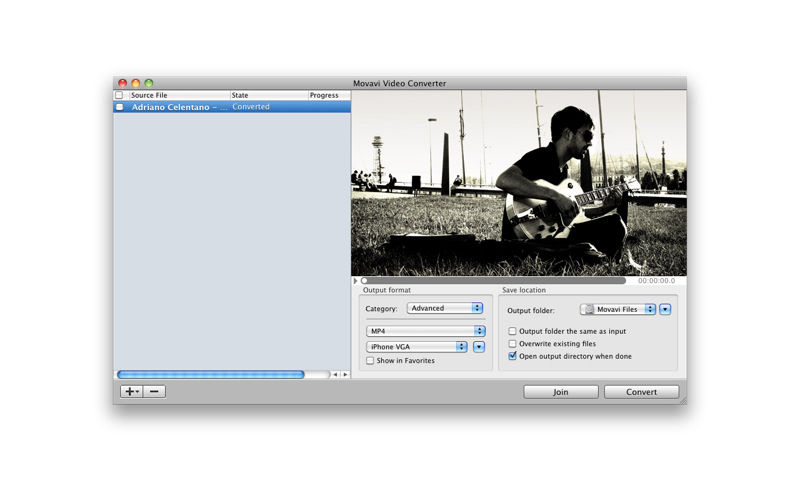Image resolution: width=800 pixels, height=500 pixels.
Task: Click the arrow button beside the output folder
Action: point(665,309)
